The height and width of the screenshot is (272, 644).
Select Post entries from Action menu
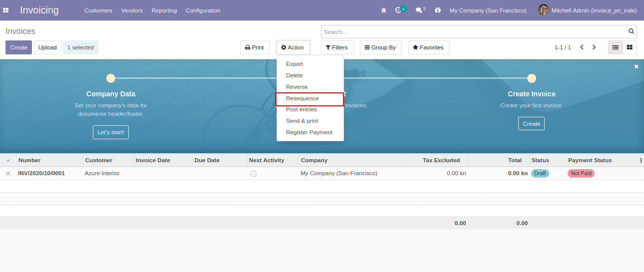(x=310, y=109)
